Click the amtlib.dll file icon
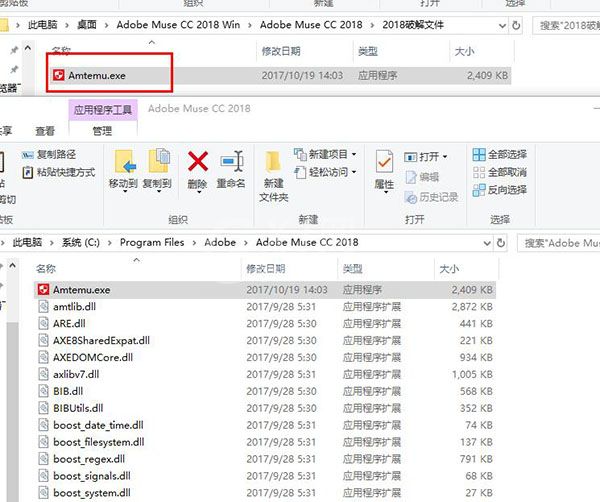 point(43,306)
